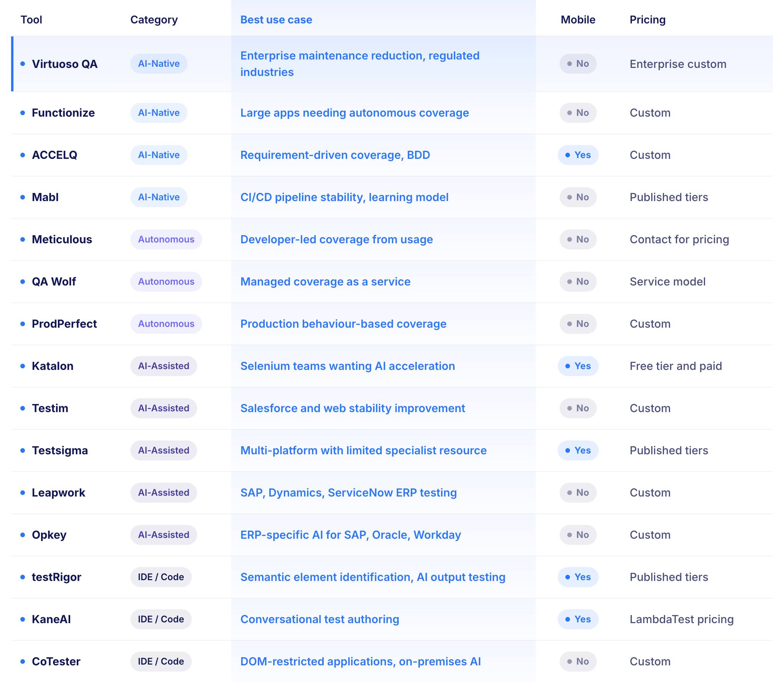
Task: Click Salesforce and web stability improvement
Action: coord(353,408)
